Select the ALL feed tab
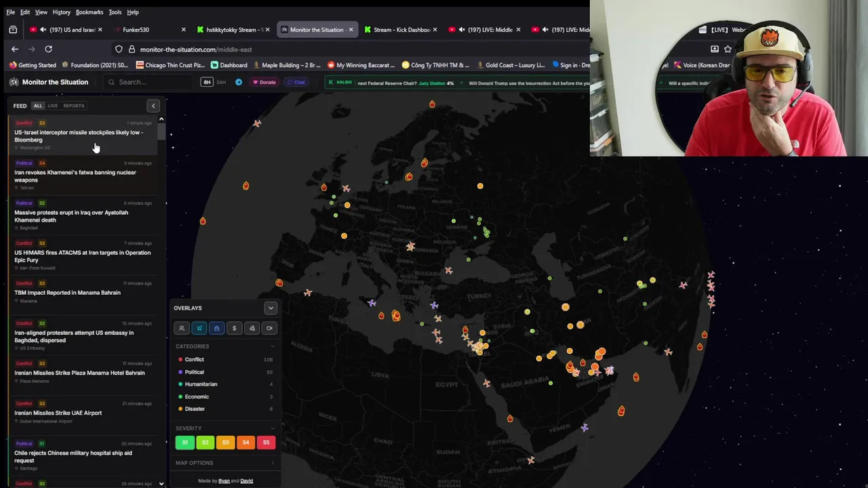This screenshot has width=868, height=488. [38, 106]
